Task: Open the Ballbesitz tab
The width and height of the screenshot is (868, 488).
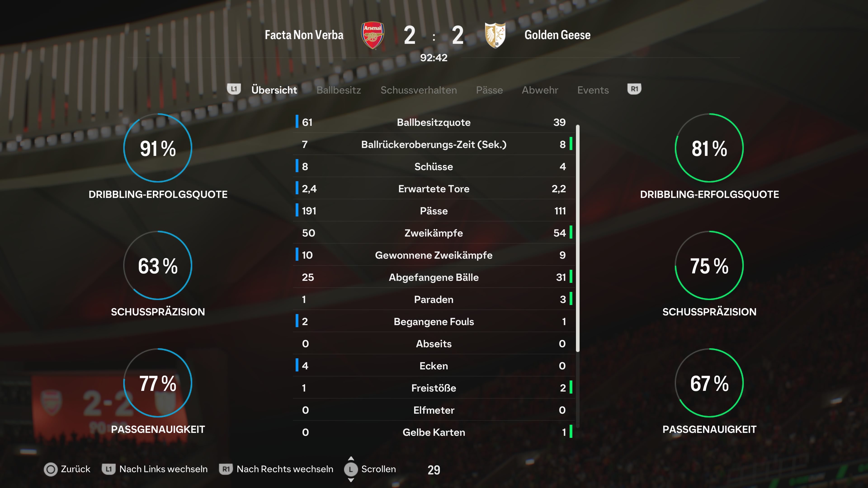Action: [339, 90]
